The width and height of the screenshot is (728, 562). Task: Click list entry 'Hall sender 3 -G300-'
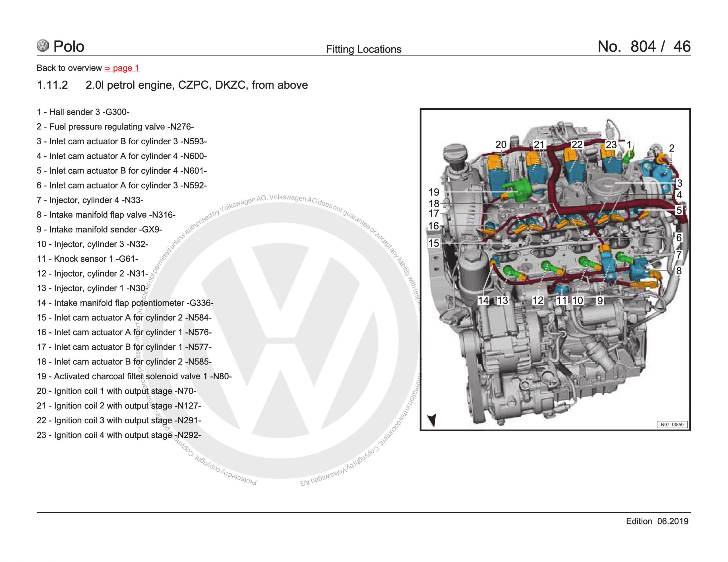83,112
